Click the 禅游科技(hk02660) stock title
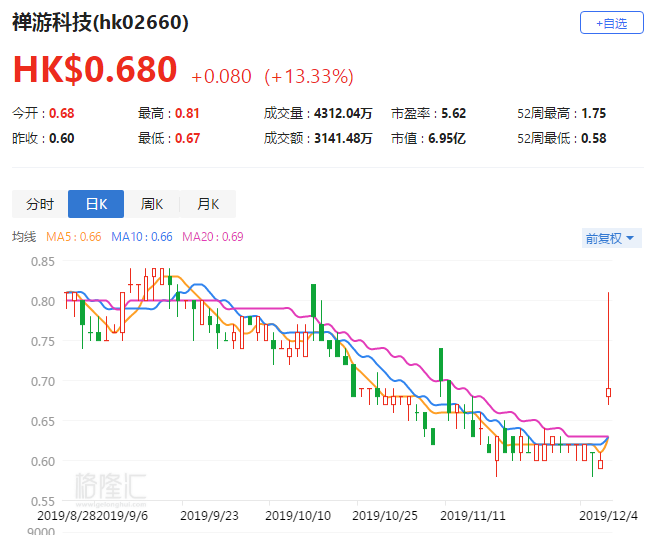The height and width of the screenshot is (535, 660). click(x=100, y=22)
